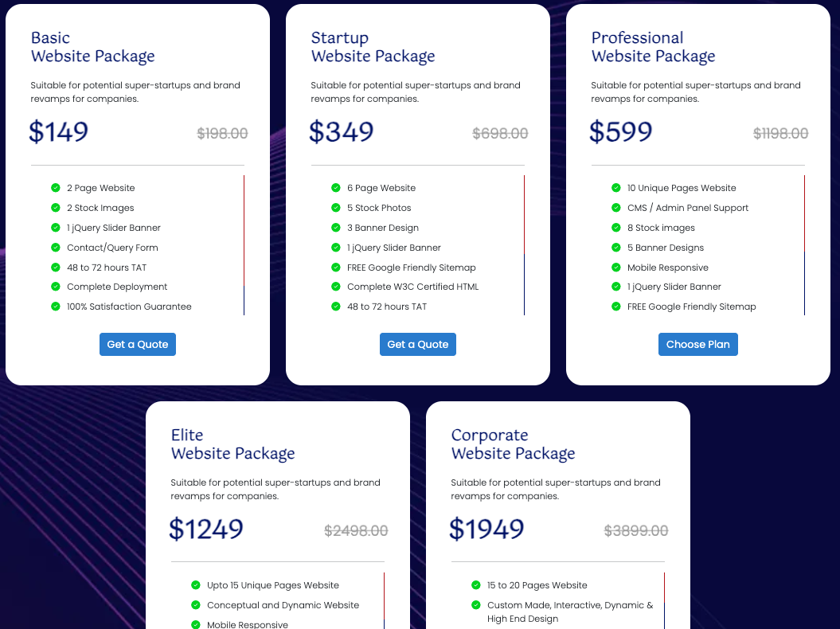Viewport: 840px width, 629px height.
Task: Click the Basic package Get a Quote button
Action: 138,345
